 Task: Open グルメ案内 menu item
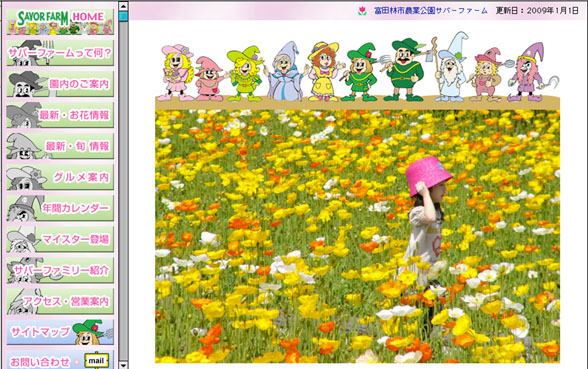[x=60, y=177]
